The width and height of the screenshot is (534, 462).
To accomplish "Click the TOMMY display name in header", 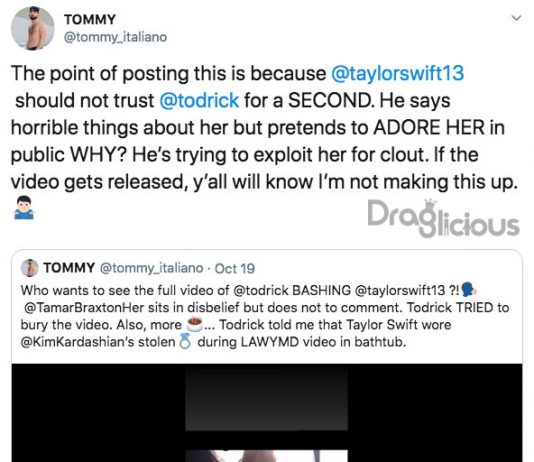I will pos(90,20).
